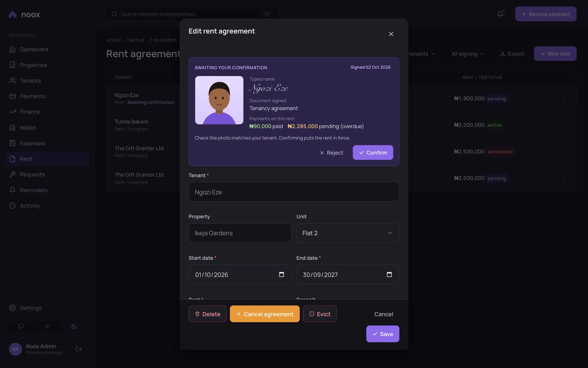Close the Edit rent agreement dialog
The height and width of the screenshot is (368, 588).
pos(391,34)
